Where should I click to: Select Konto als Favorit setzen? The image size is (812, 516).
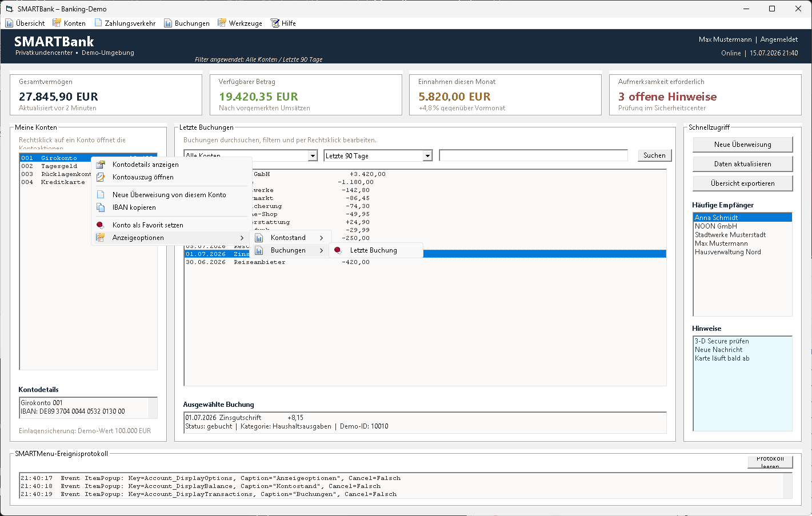[x=171, y=225]
